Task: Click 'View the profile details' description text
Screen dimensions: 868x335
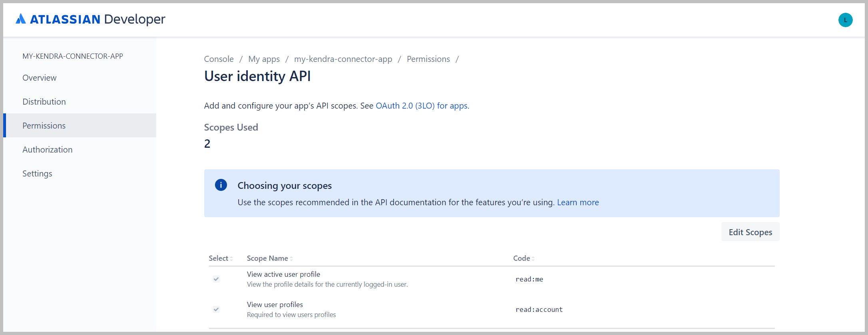Action: (327, 284)
